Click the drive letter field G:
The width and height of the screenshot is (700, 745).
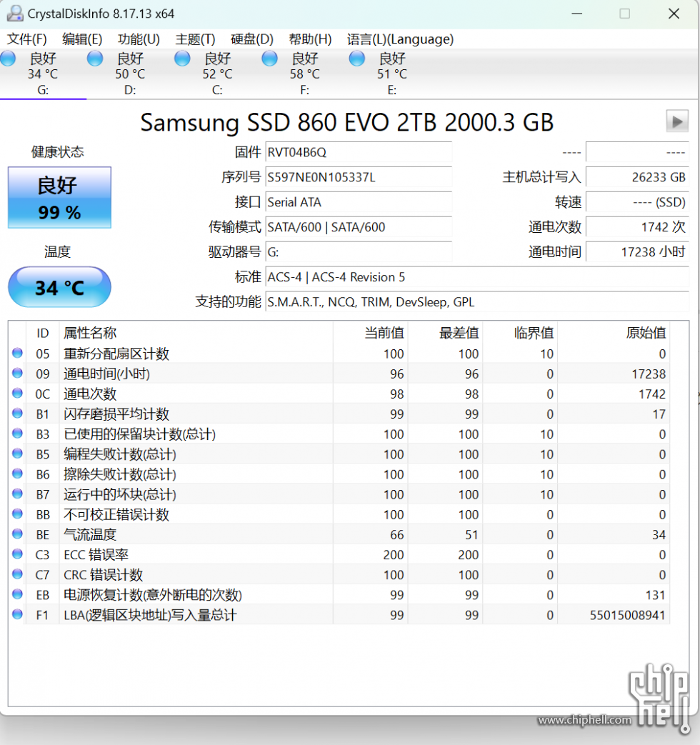pos(359,252)
